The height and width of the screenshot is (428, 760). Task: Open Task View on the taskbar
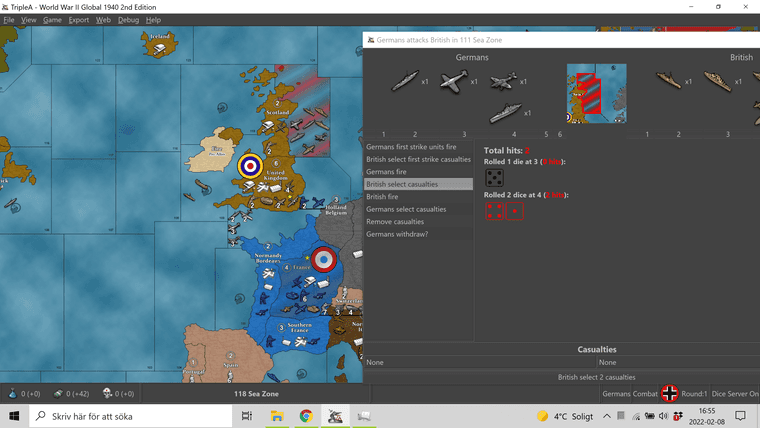(247, 416)
